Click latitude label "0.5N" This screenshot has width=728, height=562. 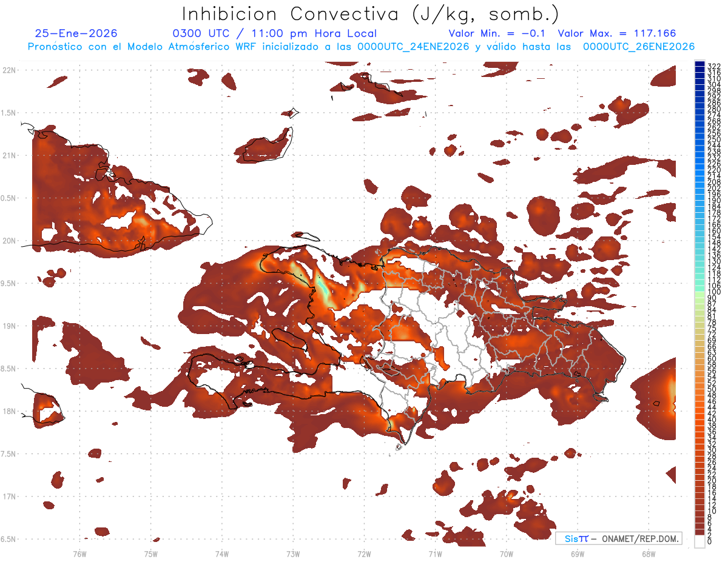[x=9, y=198]
